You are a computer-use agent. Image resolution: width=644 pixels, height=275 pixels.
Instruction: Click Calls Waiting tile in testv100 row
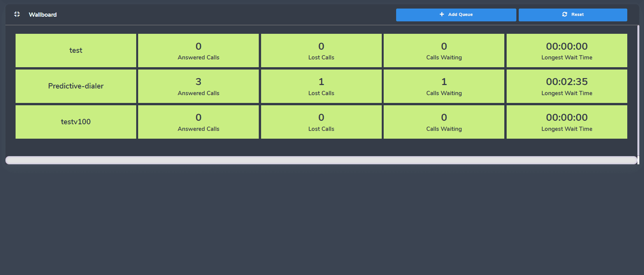pyautogui.click(x=444, y=122)
